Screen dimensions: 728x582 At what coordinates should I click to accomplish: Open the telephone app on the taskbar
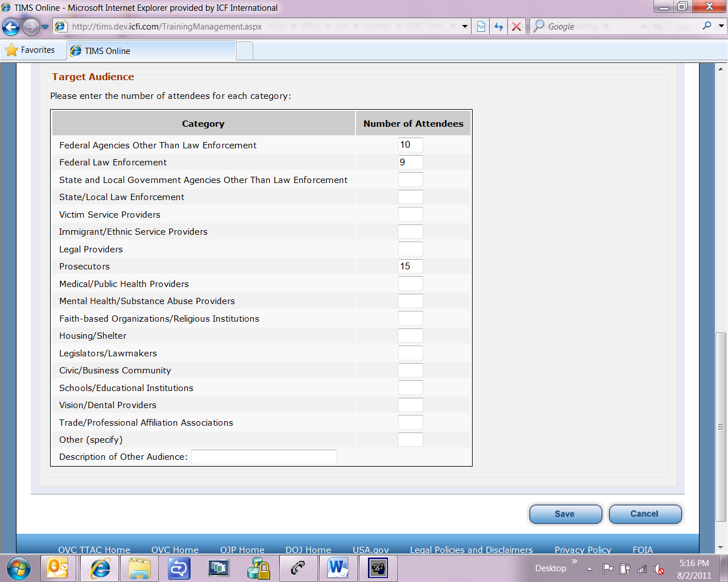click(x=378, y=568)
